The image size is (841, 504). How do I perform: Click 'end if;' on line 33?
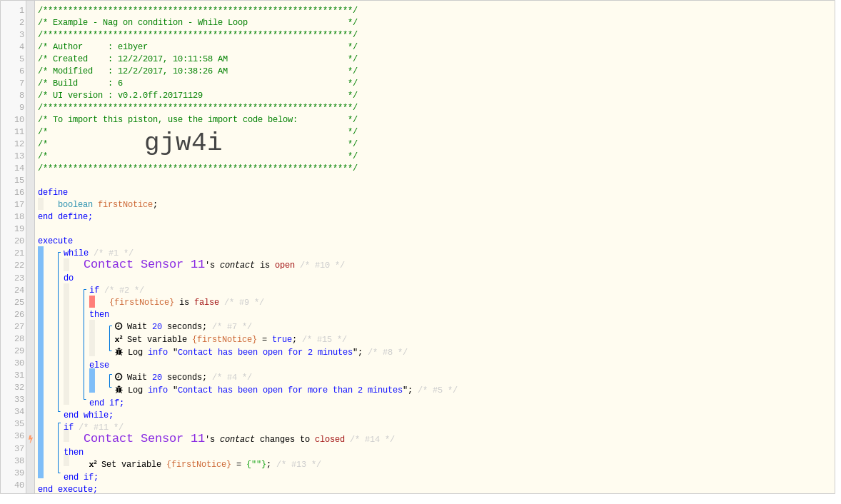coord(107,405)
